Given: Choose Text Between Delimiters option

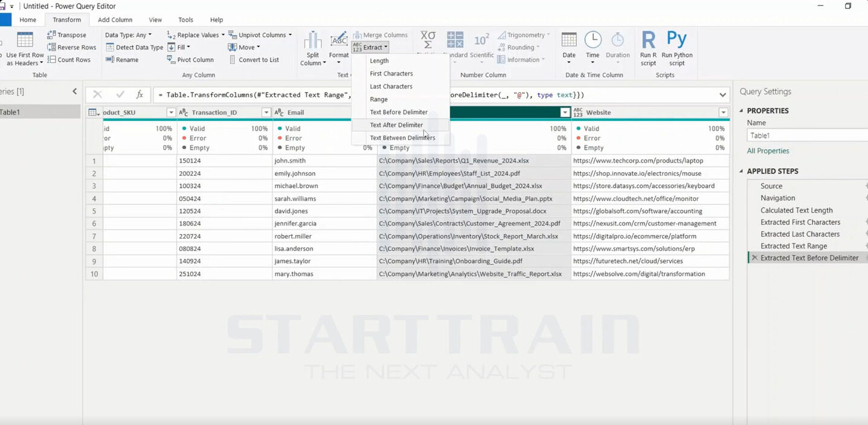Looking at the screenshot, I should pyautogui.click(x=400, y=138).
